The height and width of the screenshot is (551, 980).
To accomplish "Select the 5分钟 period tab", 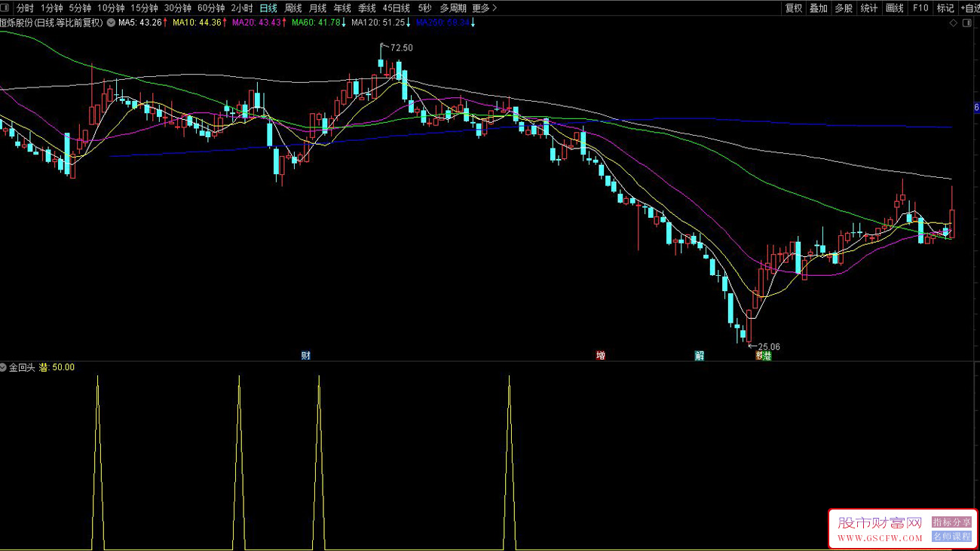I will (81, 8).
